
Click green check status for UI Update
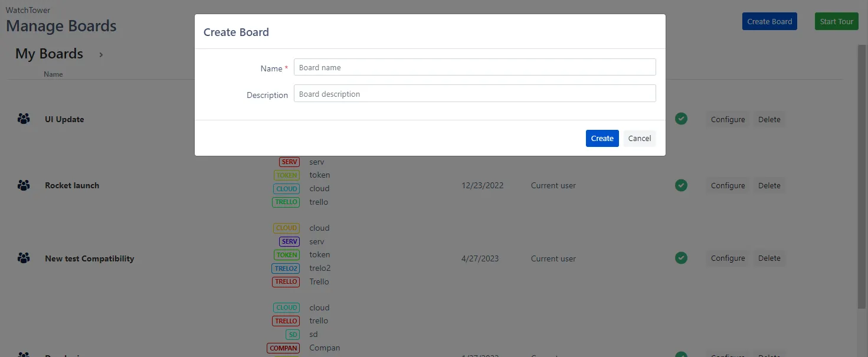(681, 119)
